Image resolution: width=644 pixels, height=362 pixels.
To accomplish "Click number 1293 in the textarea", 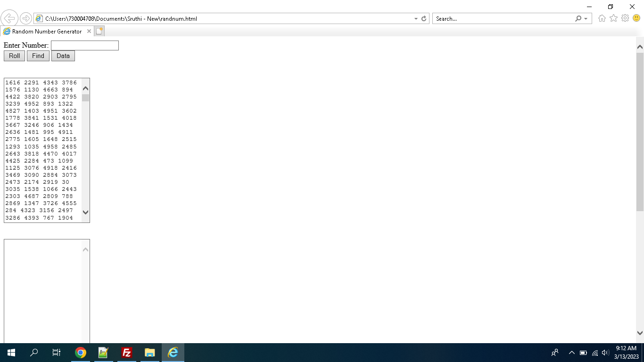I will pyautogui.click(x=13, y=147).
